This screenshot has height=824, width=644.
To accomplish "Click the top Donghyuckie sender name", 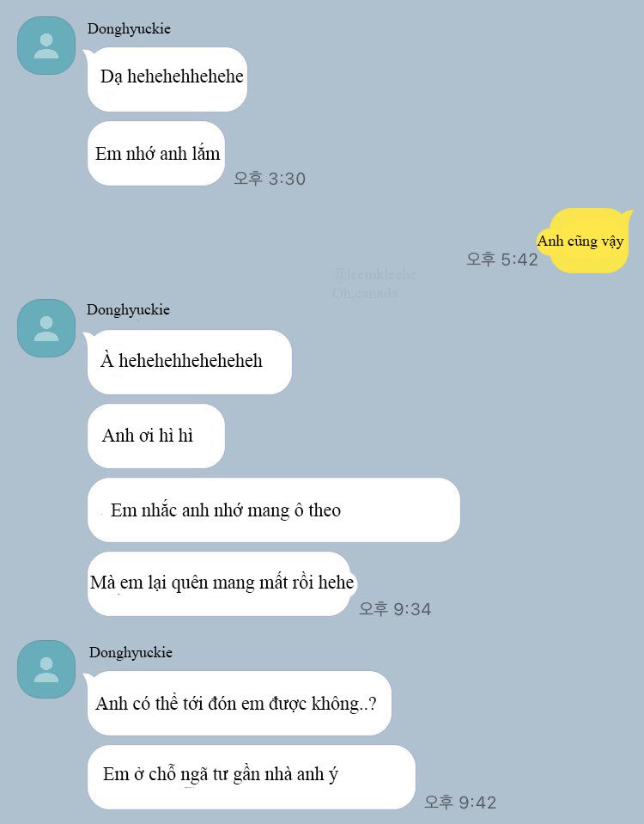I will point(129,28).
